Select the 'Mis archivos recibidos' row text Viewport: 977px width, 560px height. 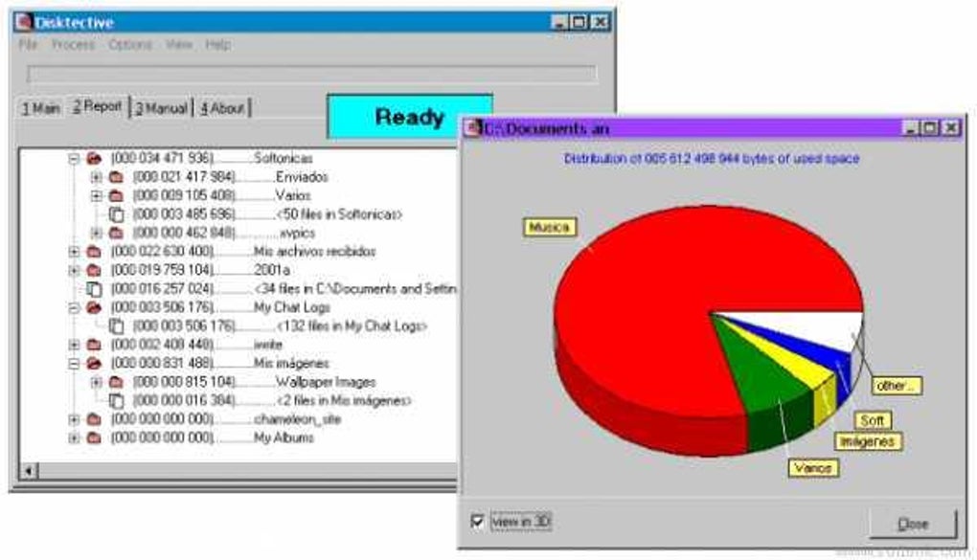click(315, 252)
